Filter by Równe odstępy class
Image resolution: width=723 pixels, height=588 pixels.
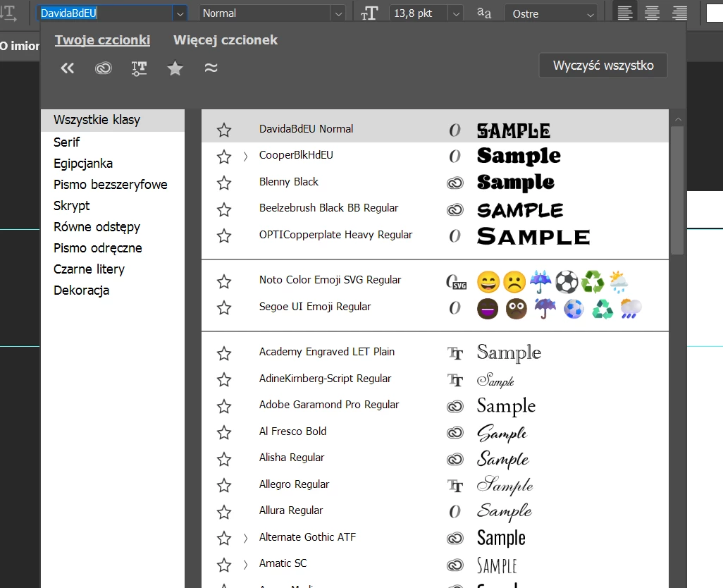[97, 227]
